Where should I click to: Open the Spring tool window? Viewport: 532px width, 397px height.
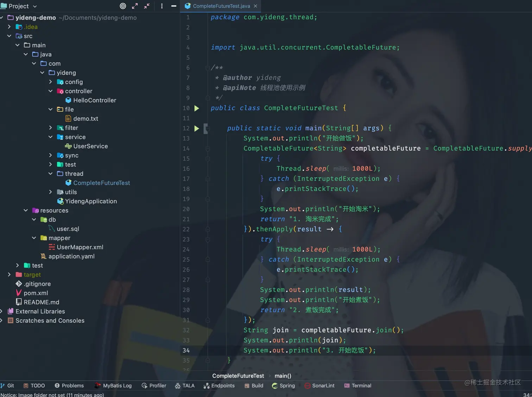(x=283, y=385)
